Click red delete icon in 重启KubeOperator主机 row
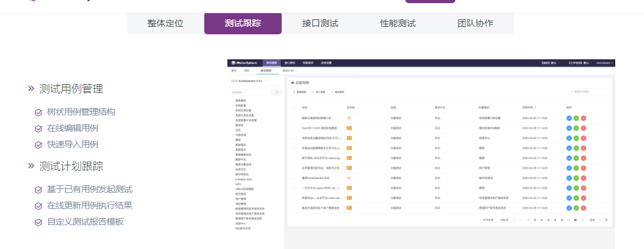This screenshot has width=644, height=249. pos(583,178)
